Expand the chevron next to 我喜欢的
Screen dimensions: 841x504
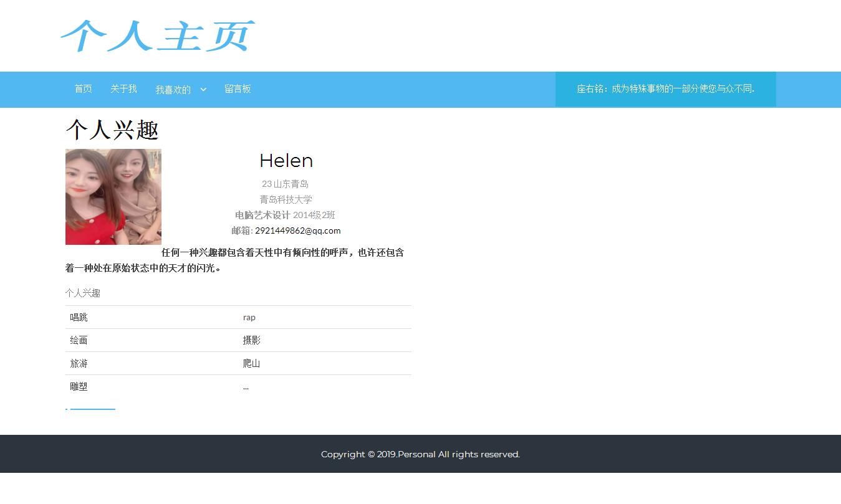click(203, 90)
